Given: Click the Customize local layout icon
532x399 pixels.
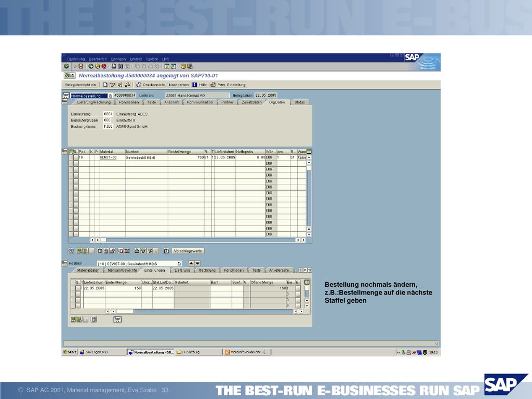Looking at the screenshot, I should point(190,66).
